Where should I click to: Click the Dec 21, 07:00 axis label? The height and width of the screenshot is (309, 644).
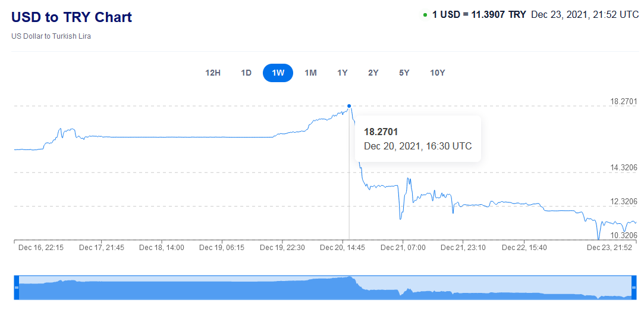[403, 247]
